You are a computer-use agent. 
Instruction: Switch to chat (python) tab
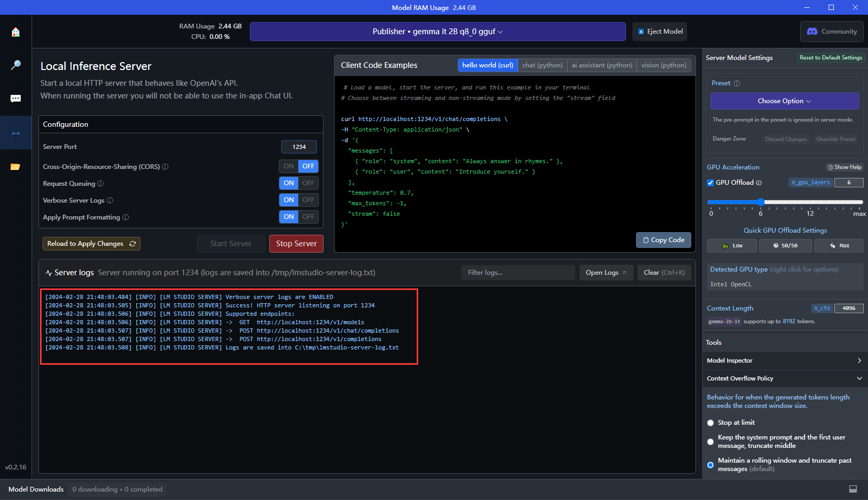click(542, 65)
